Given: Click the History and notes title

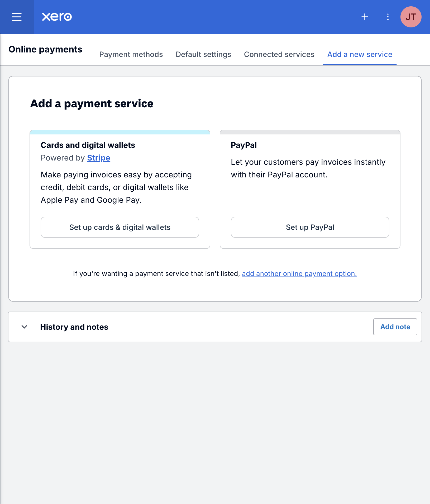Looking at the screenshot, I should [x=74, y=327].
